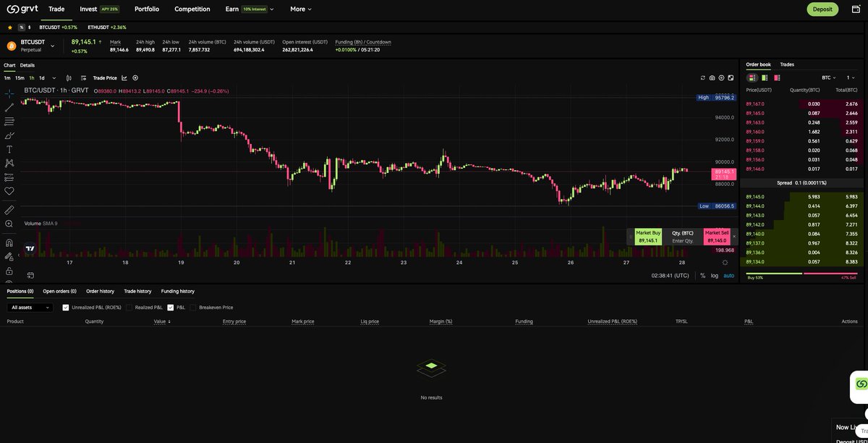Open the calendar icon in top right
Screen dimensions: 868x443
856,9
